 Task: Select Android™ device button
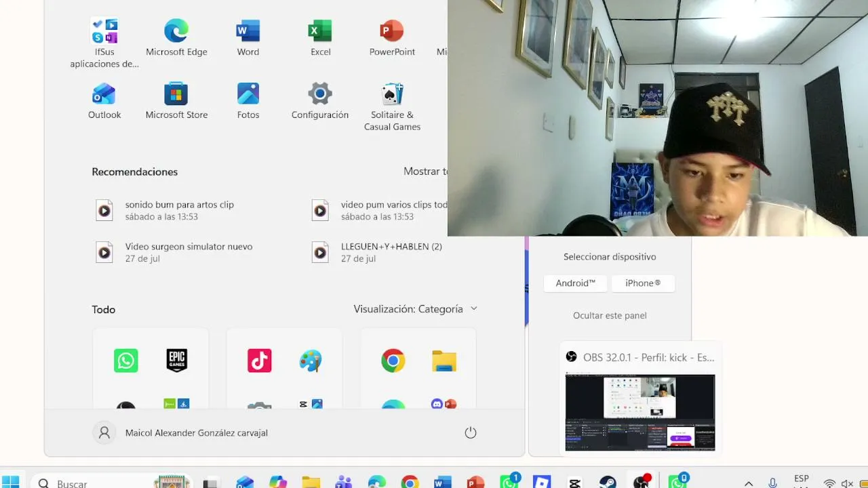pos(575,283)
